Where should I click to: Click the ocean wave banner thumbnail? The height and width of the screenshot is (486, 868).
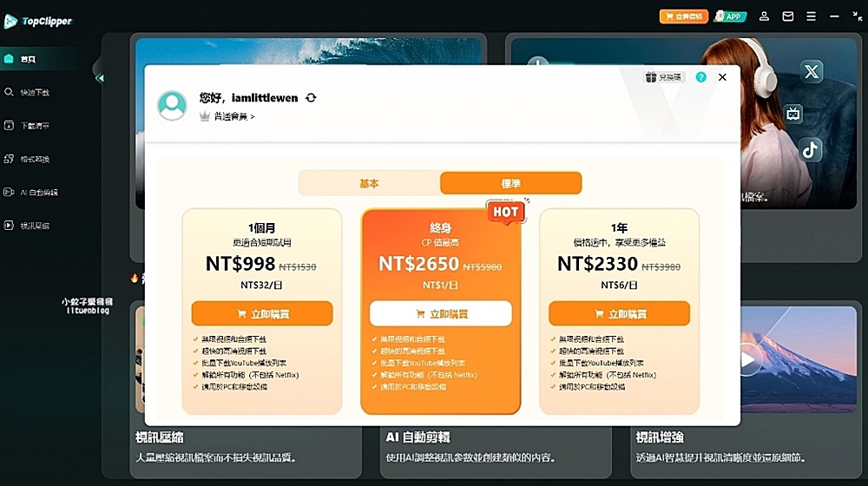308,51
